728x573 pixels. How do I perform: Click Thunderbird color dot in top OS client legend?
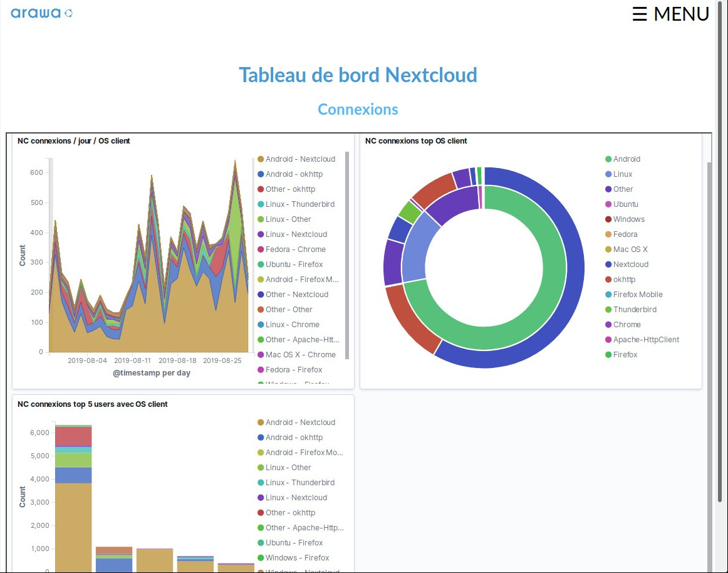pyautogui.click(x=608, y=310)
